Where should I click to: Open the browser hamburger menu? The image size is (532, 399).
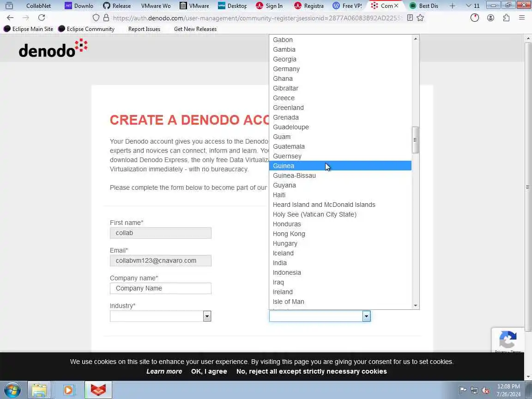[522, 18]
